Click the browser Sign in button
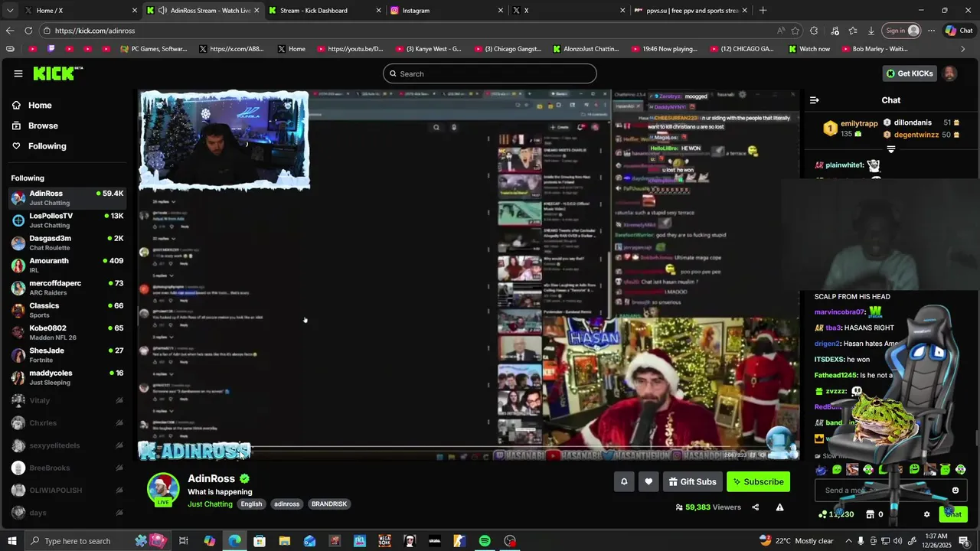 [x=902, y=31]
